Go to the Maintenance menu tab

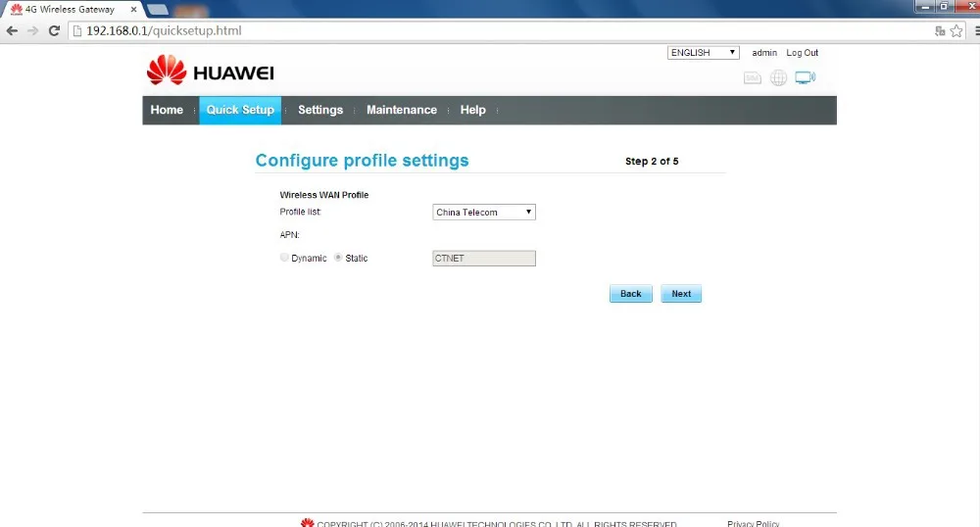tap(401, 110)
